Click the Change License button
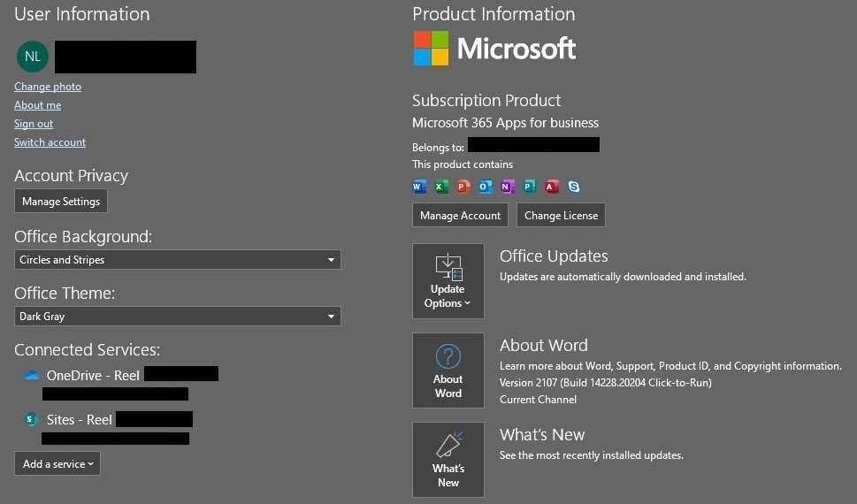Image resolution: width=857 pixels, height=504 pixels. (562, 216)
